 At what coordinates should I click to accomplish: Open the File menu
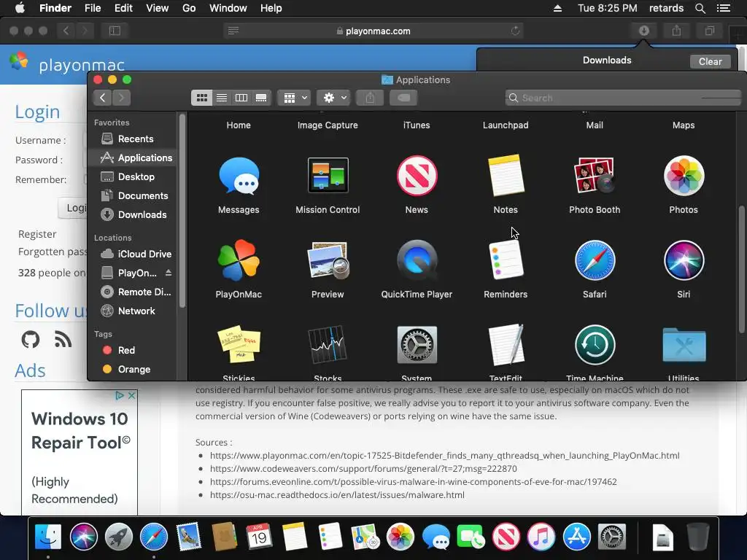[93, 8]
